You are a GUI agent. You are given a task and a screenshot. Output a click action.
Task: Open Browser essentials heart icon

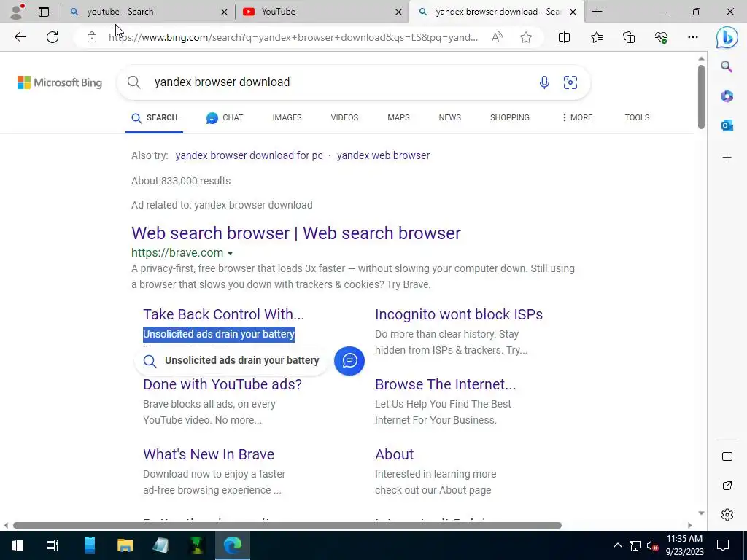coord(661,37)
